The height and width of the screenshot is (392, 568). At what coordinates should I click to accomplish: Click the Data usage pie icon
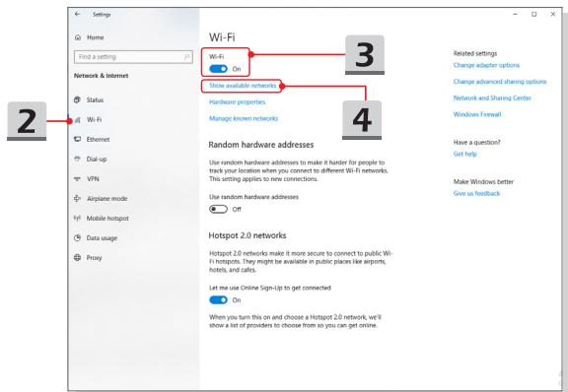(77, 237)
